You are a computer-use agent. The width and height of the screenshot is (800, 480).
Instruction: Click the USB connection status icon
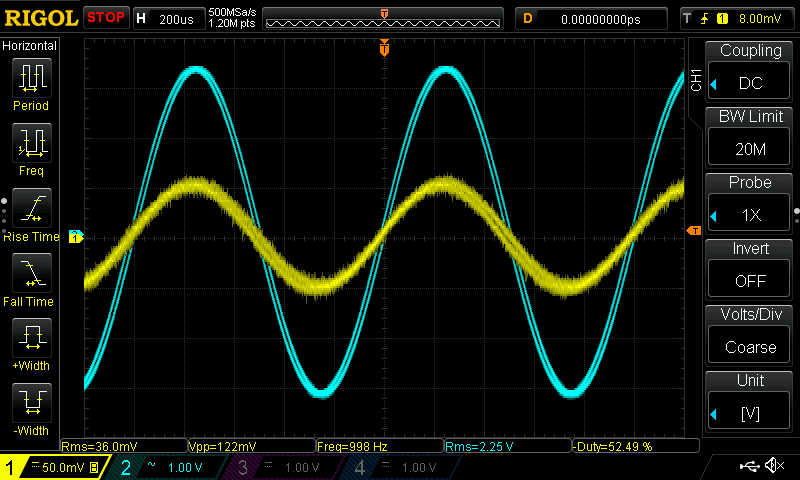pos(749,466)
